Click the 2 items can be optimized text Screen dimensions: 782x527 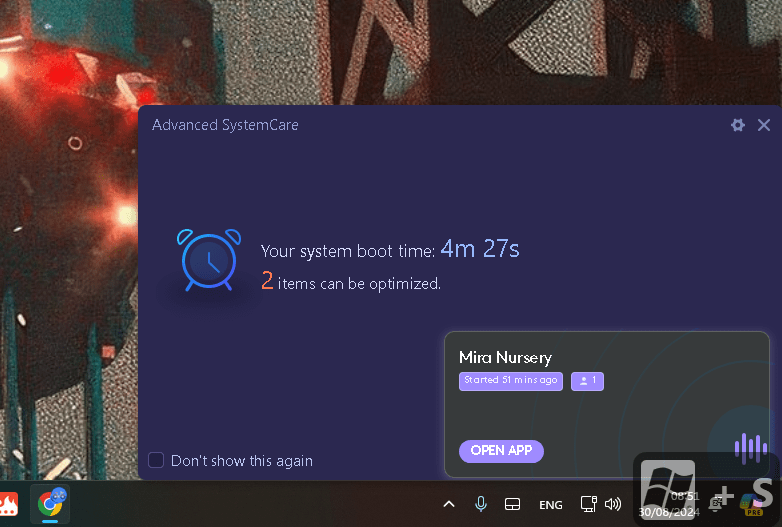351,282
